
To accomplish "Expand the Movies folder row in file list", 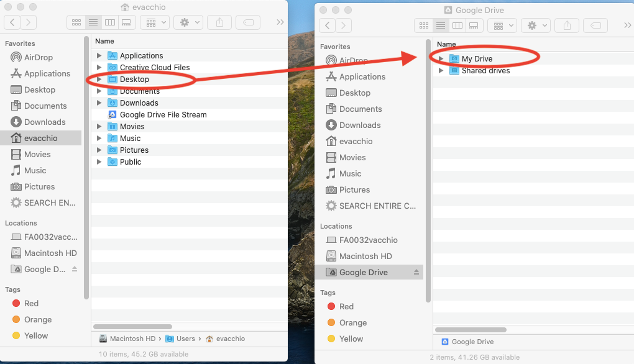I will (x=99, y=127).
